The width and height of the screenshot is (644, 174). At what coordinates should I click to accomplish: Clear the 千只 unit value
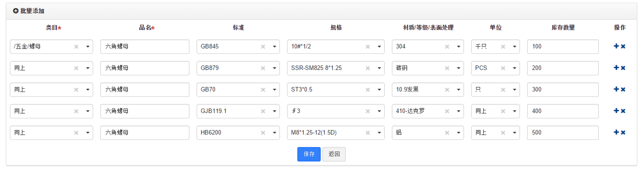coord(503,47)
